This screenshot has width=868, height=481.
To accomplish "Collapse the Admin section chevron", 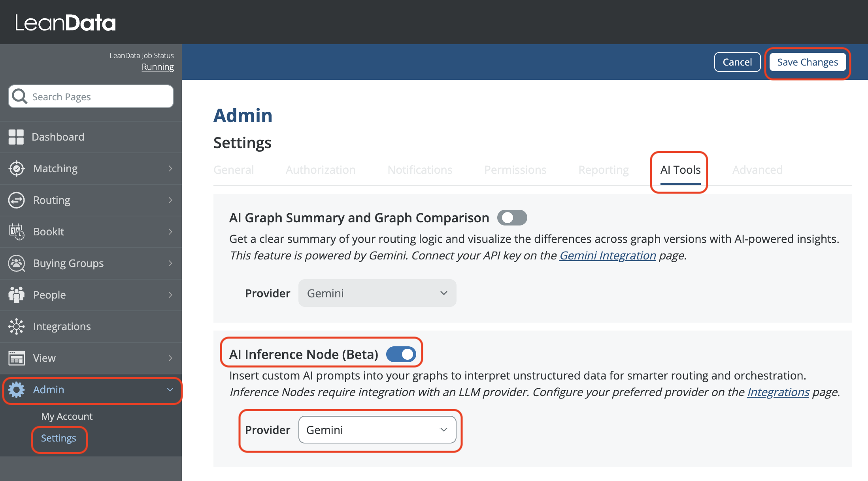I will tap(170, 390).
